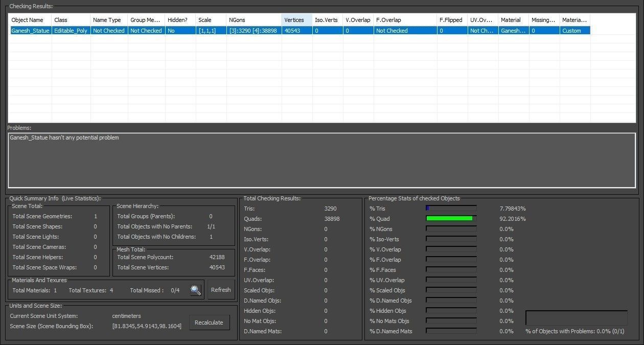Click the Refresh button

coord(221,290)
